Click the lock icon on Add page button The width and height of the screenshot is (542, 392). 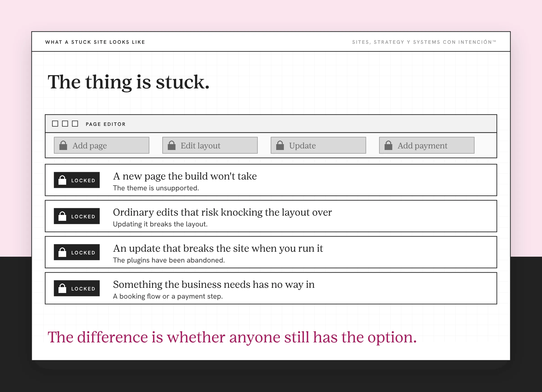point(63,145)
